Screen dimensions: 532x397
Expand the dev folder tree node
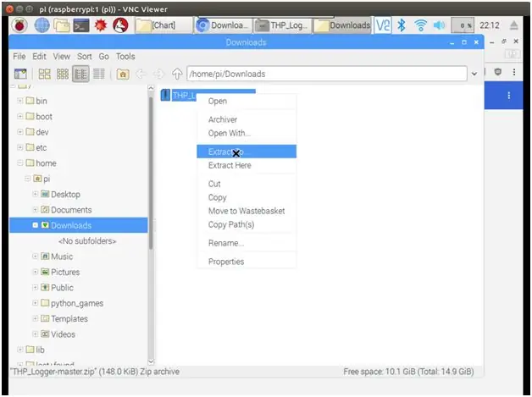pyautogui.click(x=20, y=132)
